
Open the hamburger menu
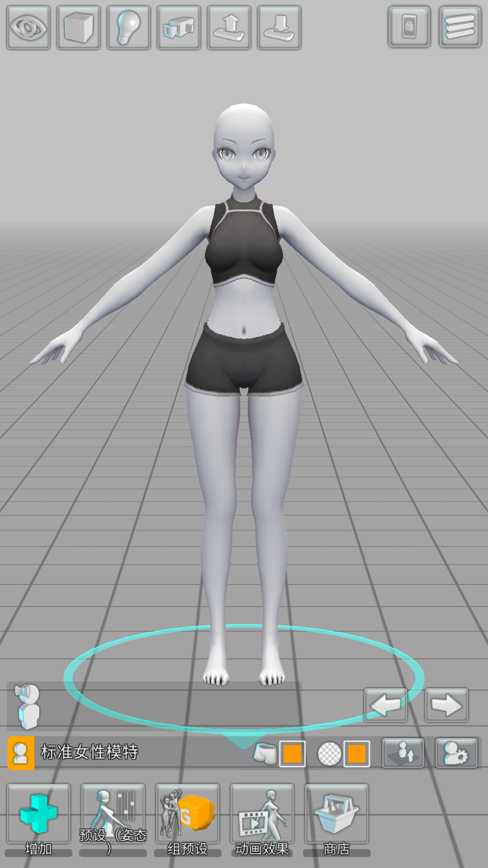coord(460,27)
